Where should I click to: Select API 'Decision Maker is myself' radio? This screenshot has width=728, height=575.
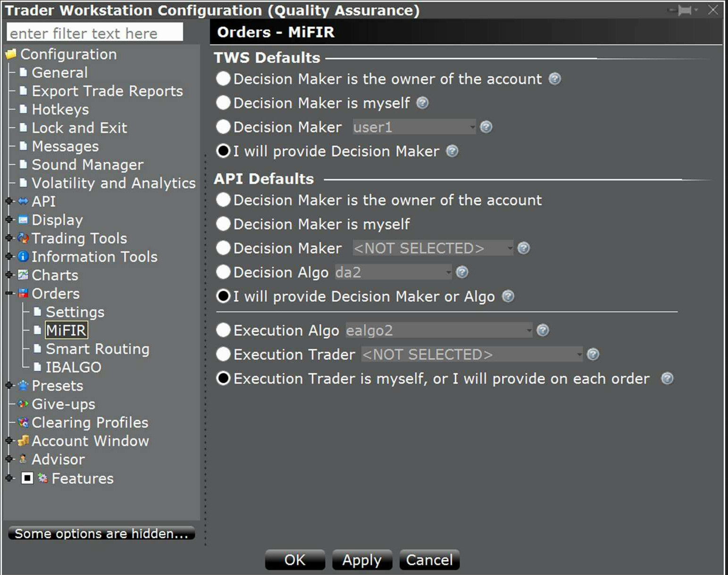click(223, 224)
